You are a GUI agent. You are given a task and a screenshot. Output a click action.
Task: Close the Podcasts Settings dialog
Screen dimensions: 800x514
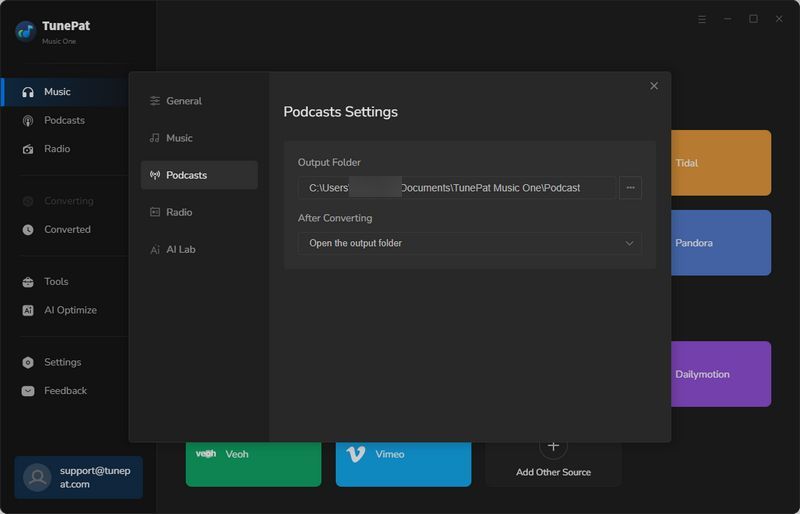654,86
